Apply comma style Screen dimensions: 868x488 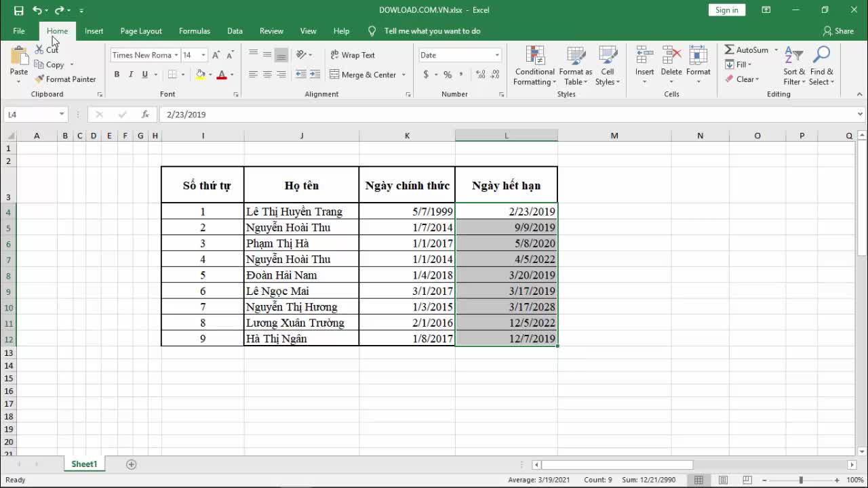[462, 75]
